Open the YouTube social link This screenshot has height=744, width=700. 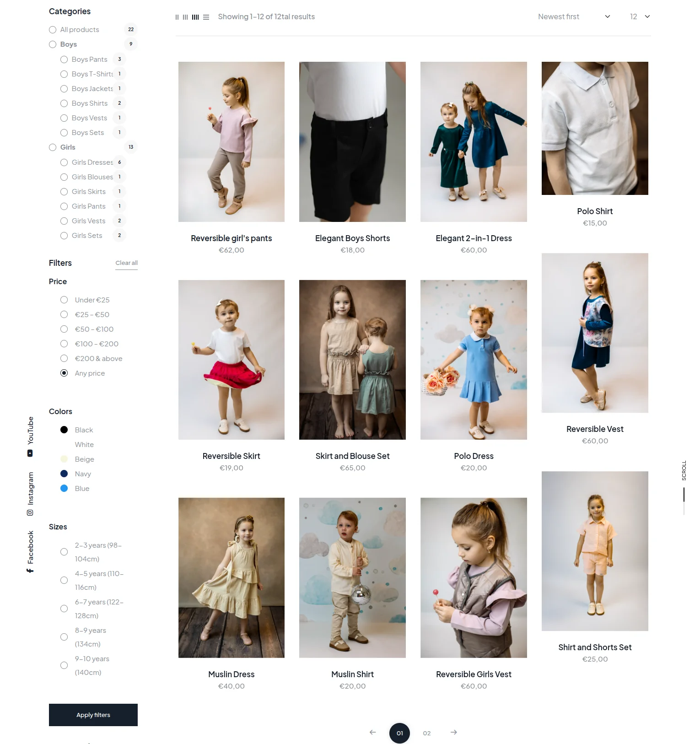tap(30, 436)
